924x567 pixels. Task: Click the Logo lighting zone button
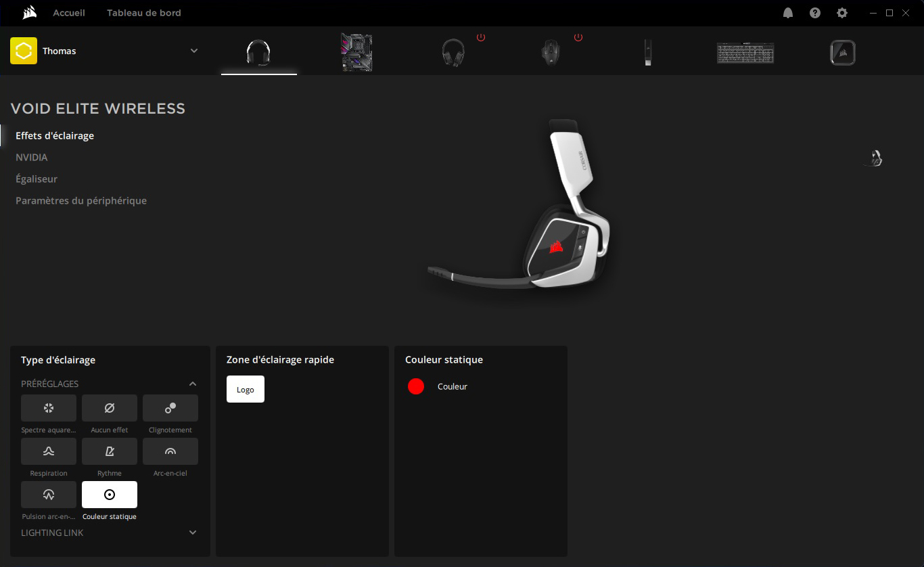246,389
